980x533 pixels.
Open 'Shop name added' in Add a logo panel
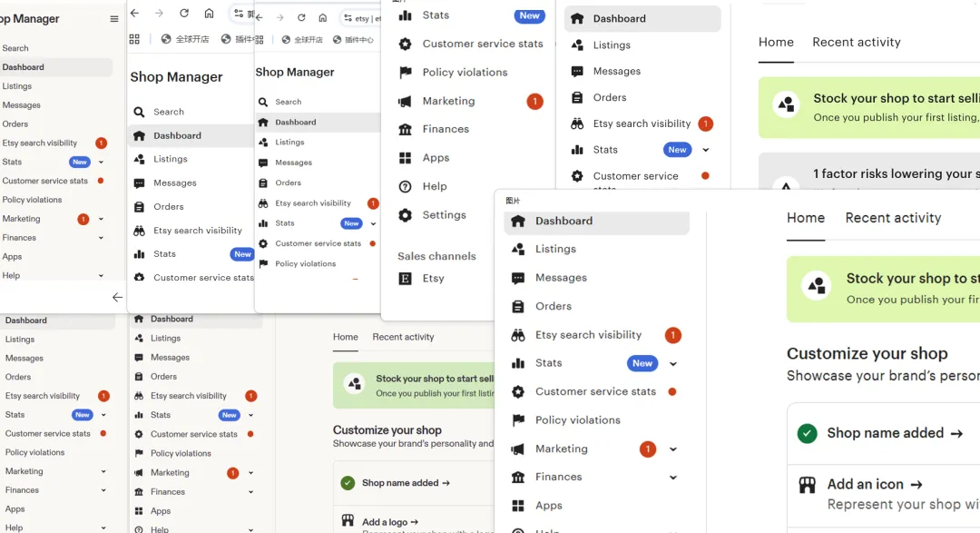pos(406,483)
